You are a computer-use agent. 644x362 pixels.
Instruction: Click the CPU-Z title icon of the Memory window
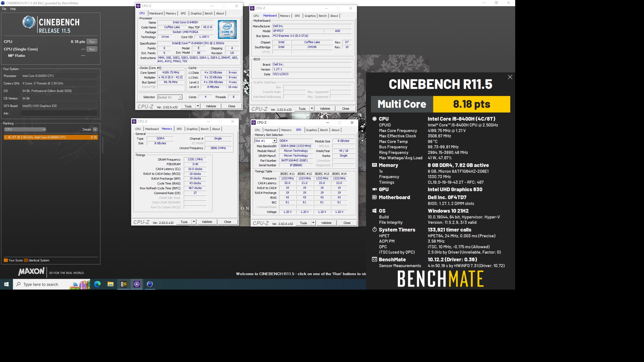134,121
